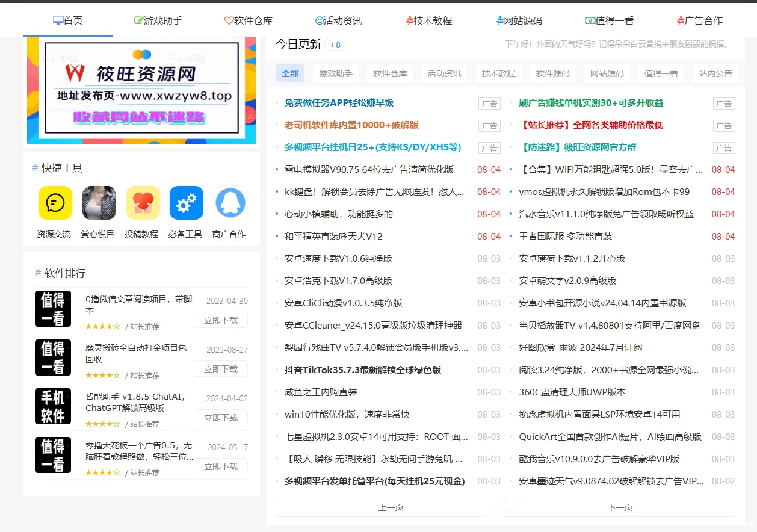
Task: Select the 站内公告 tab
Action: (715, 73)
